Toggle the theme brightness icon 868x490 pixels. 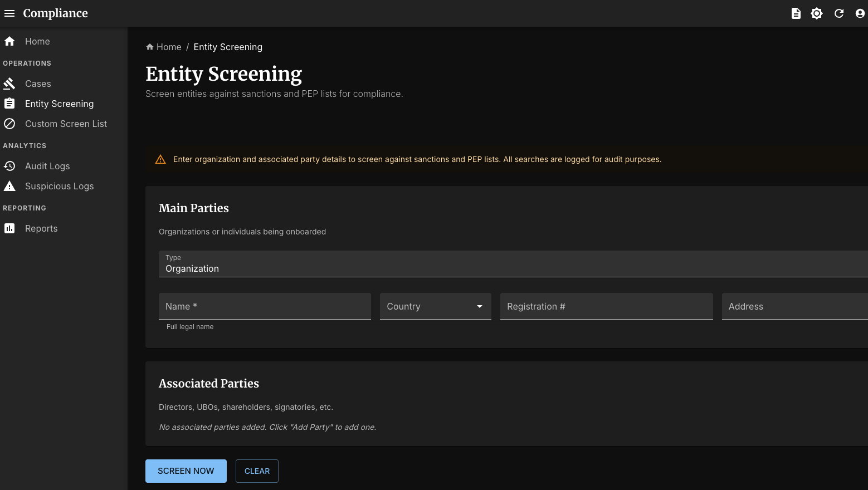click(817, 13)
